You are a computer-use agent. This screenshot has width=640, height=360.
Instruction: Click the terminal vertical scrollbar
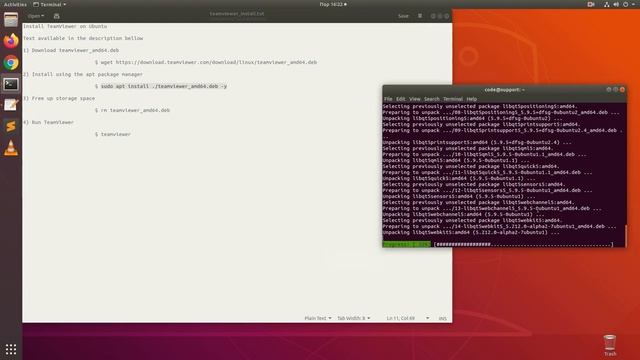(626, 235)
